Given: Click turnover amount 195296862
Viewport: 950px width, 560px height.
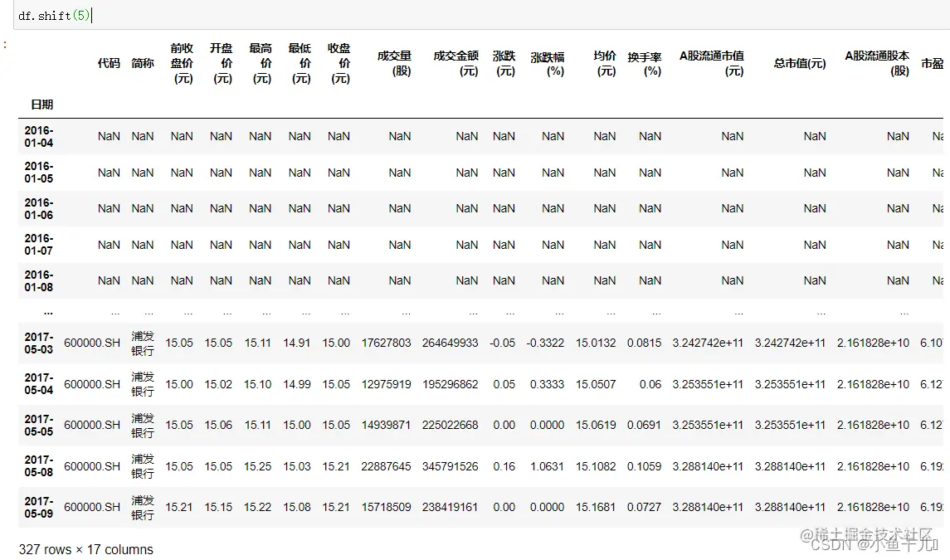Looking at the screenshot, I should (x=451, y=384).
